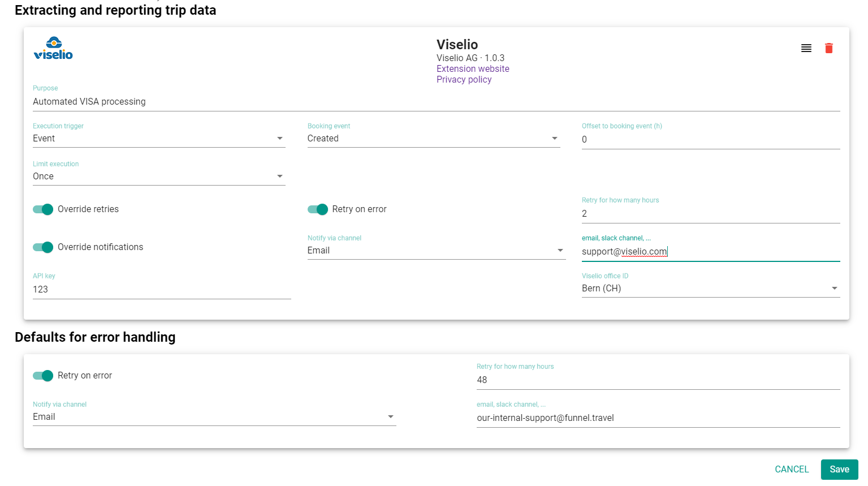Click the Defaults for error handling heading
Viewport: 868px width, 486px height.
point(95,337)
